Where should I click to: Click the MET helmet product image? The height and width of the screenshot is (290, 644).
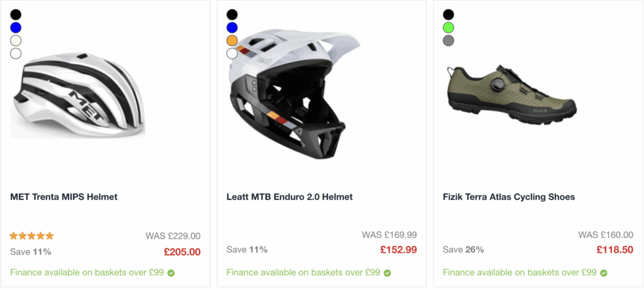pyautogui.click(x=77, y=95)
